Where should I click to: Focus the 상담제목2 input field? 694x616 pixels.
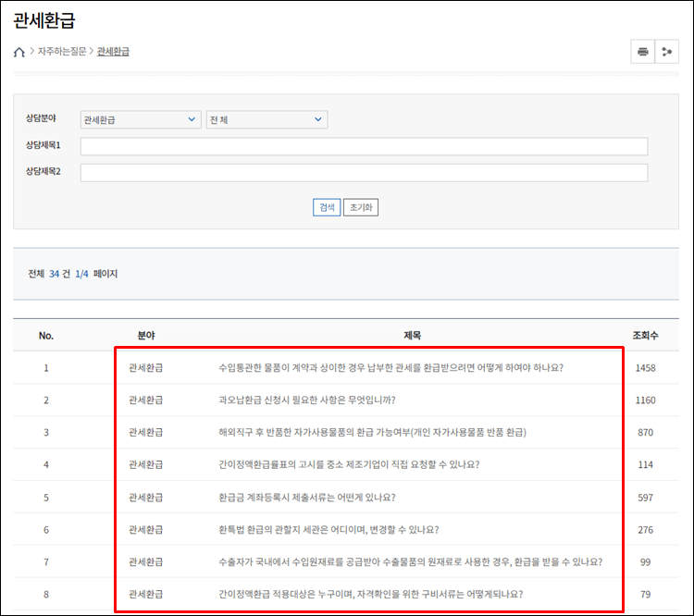click(x=364, y=173)
